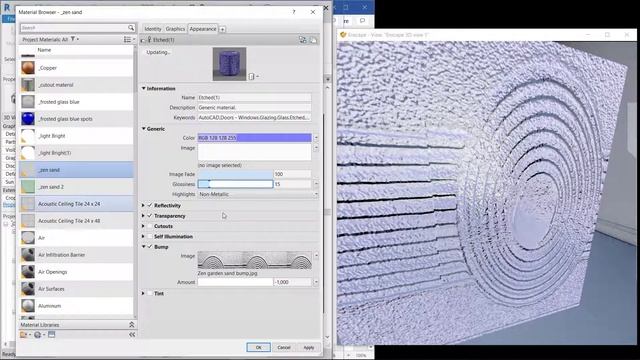Click the help question mark icon
The image size is (640, 360).
coord(293,12)
